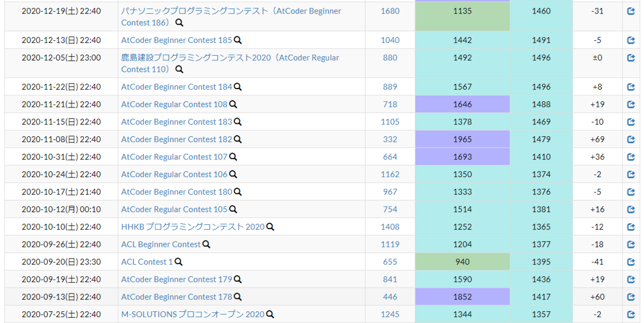The height and width of the screenshot is (323, 644).
Task: Open AtCoder Beginner Contest 184 link
Action: pyautogui.click(x=177, y=87)
